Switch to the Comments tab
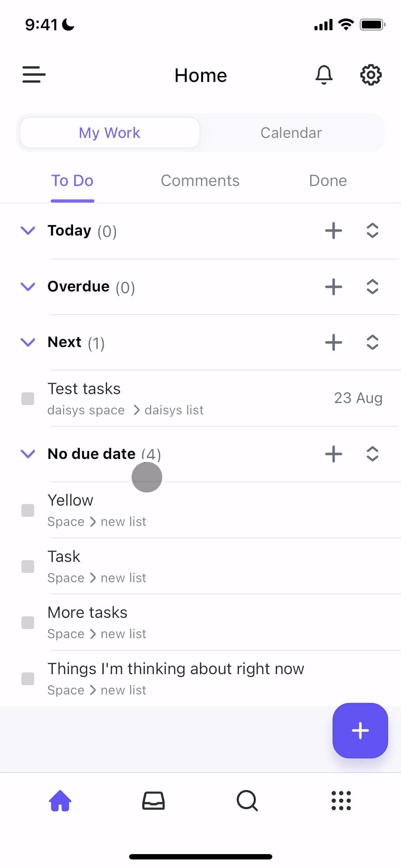 (200, 181)
